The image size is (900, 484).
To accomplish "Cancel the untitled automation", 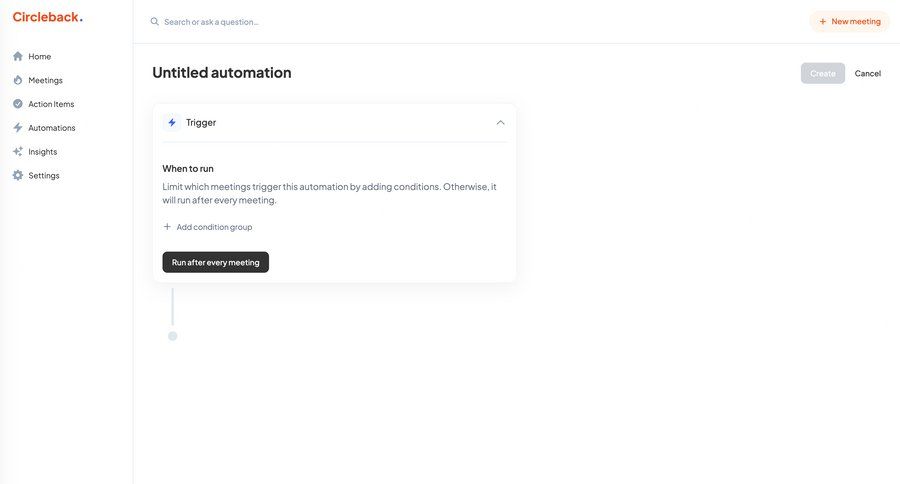I will (x=867, y=73).
